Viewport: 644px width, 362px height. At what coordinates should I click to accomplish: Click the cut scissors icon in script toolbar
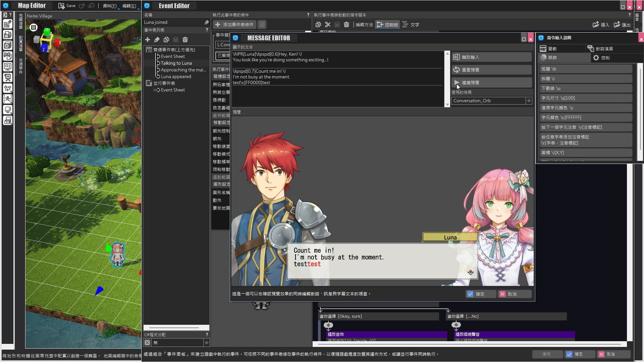click(328, 24)
